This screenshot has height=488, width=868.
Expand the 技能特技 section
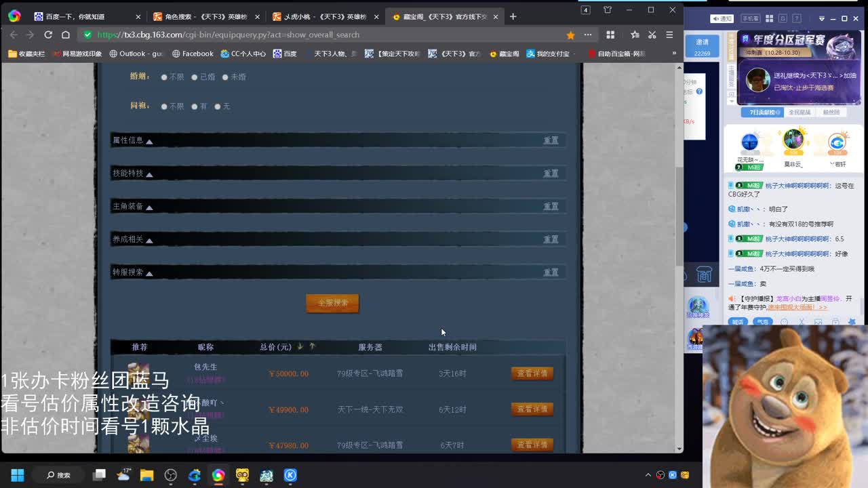click(133, 174)
